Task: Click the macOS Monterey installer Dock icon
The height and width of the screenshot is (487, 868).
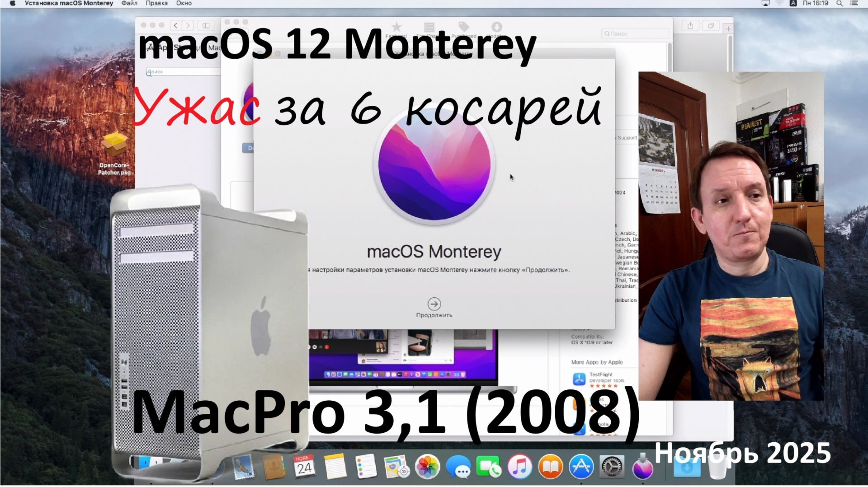Action: coord(642,467)
